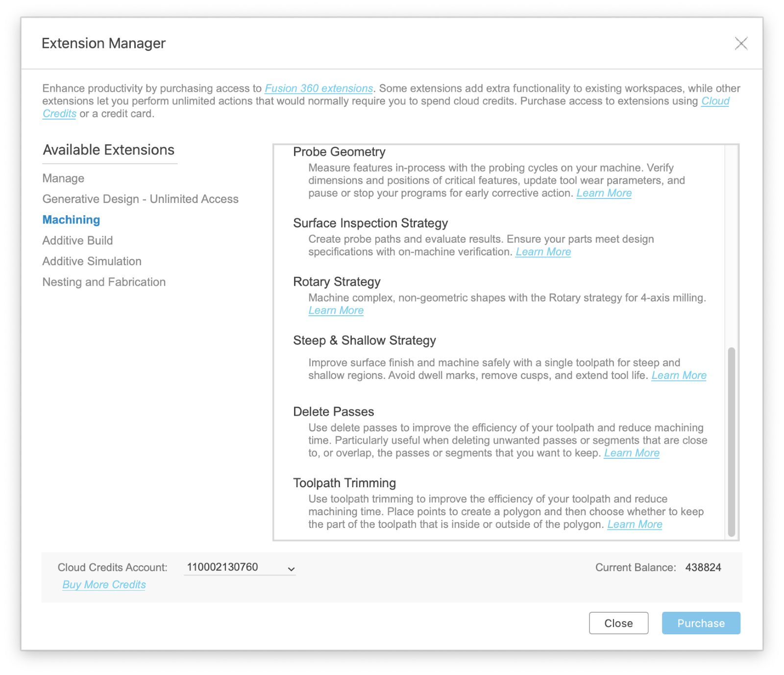Follow Learn More link under Rotary Strategy
The image size is (784, 675).
[x=336, y=311]
